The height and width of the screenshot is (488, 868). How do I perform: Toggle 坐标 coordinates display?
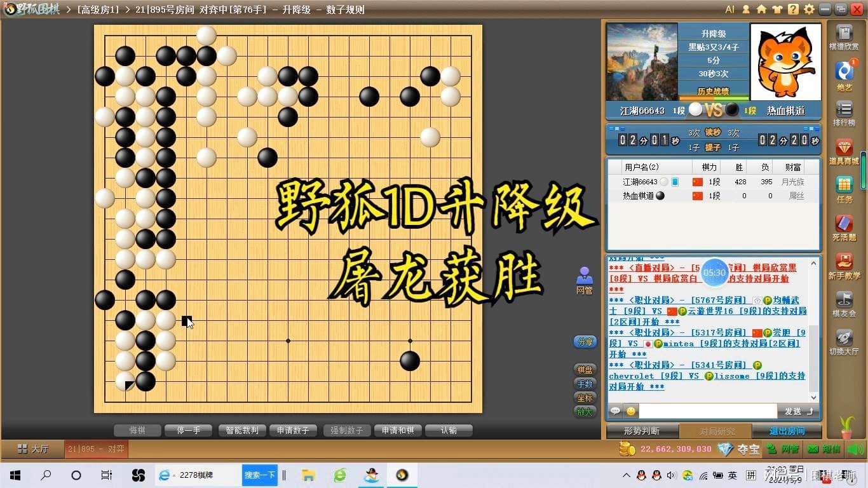click(585, 398)
